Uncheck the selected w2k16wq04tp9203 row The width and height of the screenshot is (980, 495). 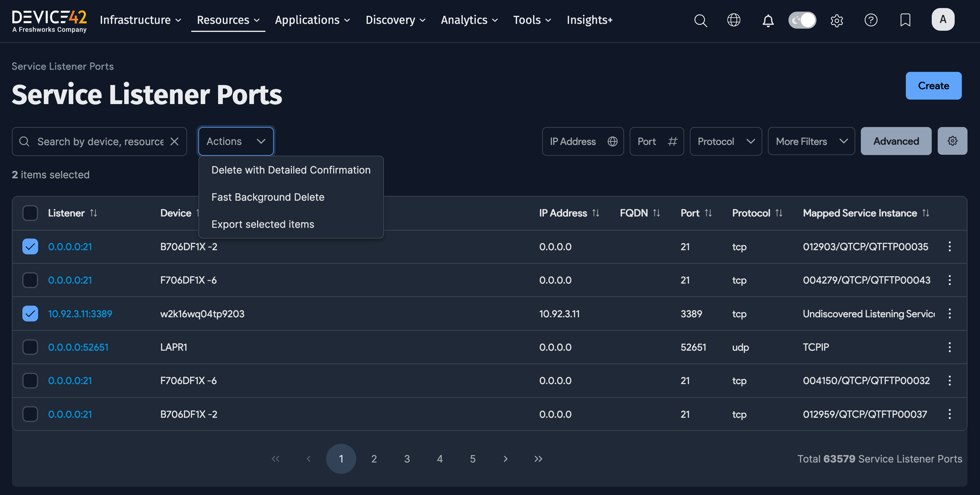coord(30,313)
